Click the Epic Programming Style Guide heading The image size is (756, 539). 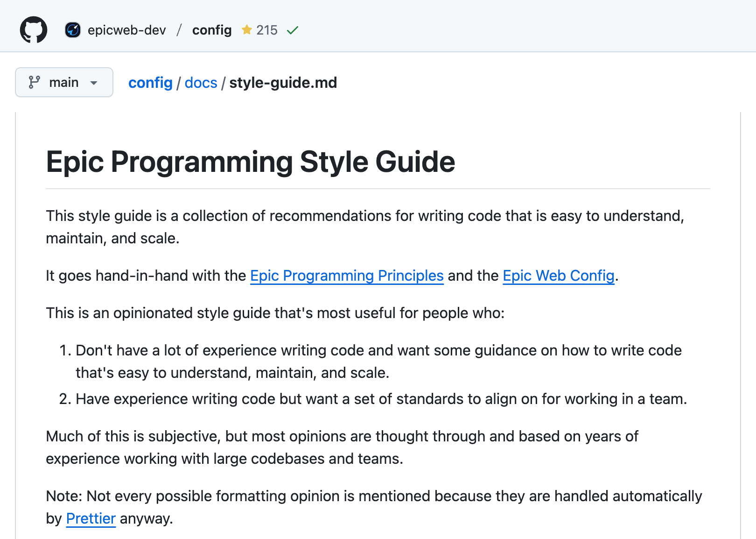(250, 162)
